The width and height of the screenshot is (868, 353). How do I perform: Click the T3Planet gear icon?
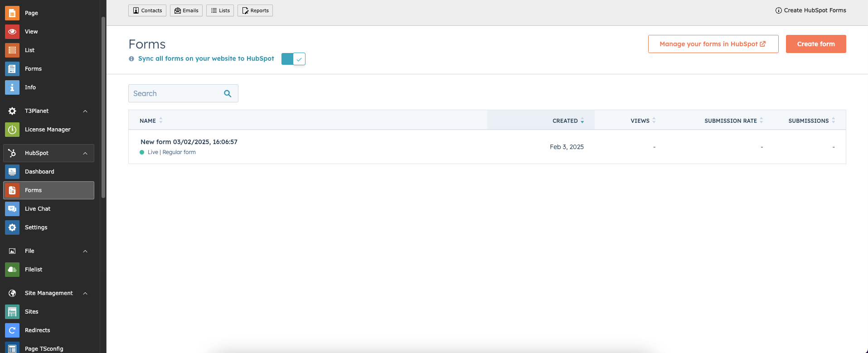pyautogui.click(x=12, y=111)
